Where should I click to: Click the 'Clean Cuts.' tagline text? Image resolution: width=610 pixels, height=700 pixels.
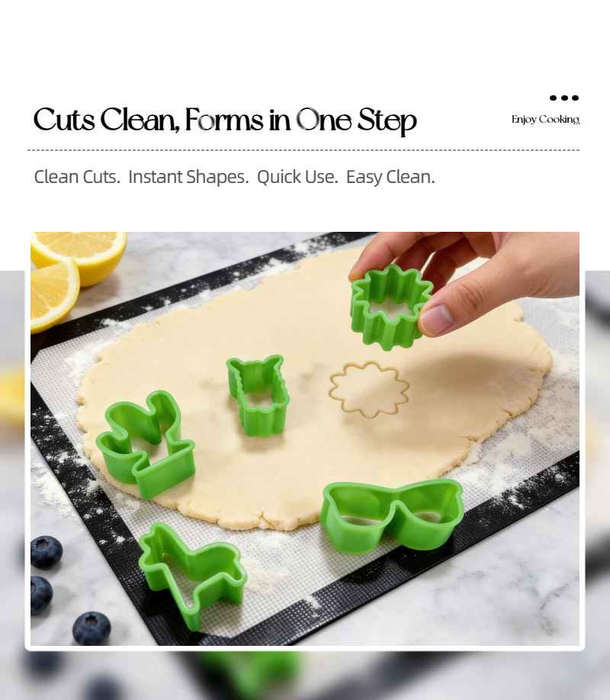click(77, 177)
